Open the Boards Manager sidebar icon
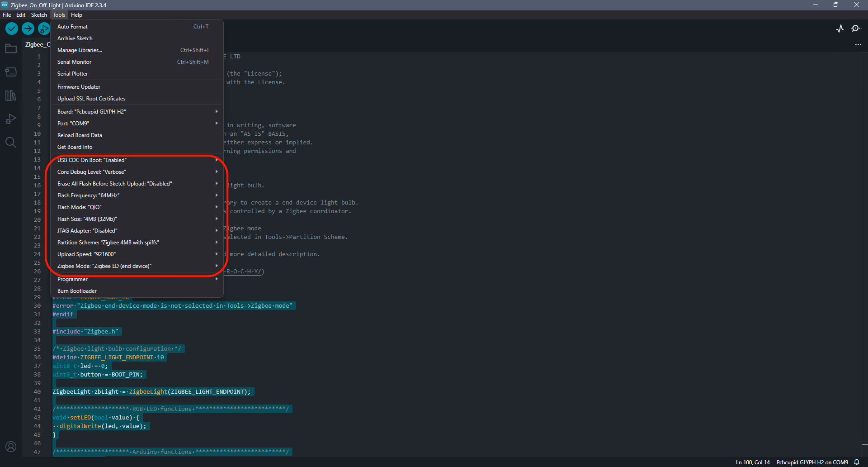868x467 pixels. [11, 71]
